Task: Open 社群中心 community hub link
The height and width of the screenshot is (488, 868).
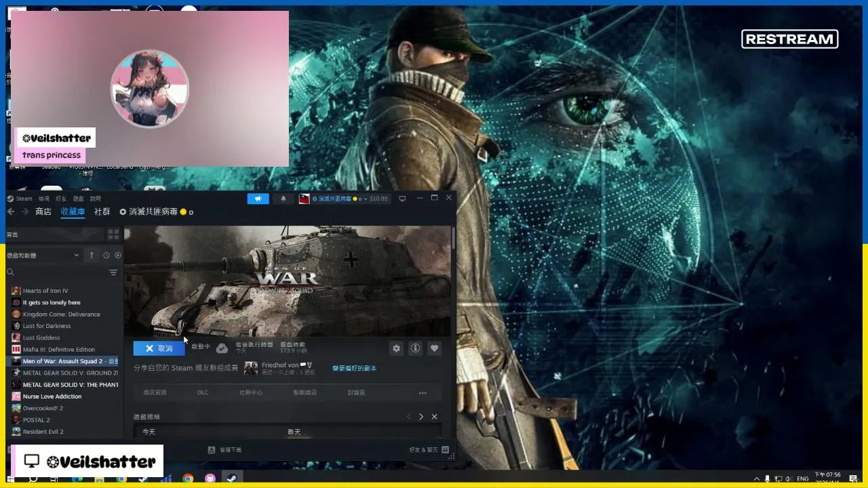Action: pos(250,392)
